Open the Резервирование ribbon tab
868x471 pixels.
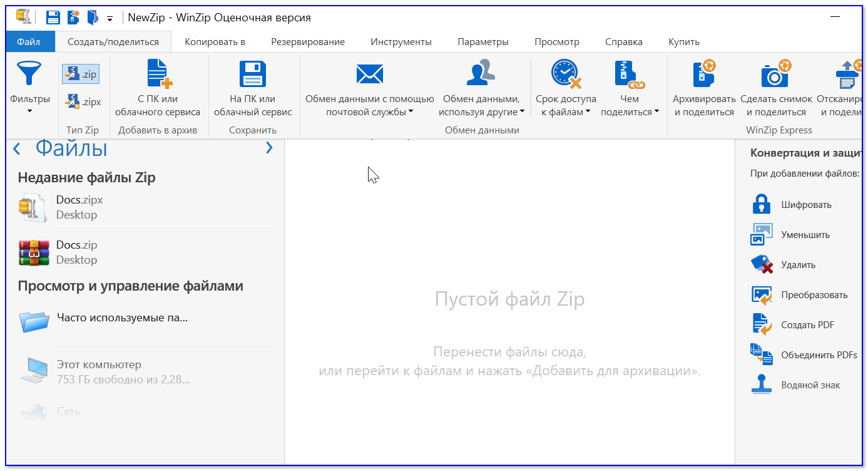click(308, 42)
